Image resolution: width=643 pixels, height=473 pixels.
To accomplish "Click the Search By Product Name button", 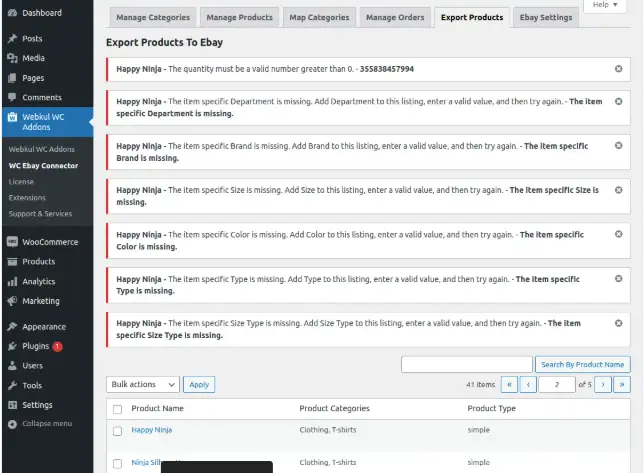I will (584, 365).
